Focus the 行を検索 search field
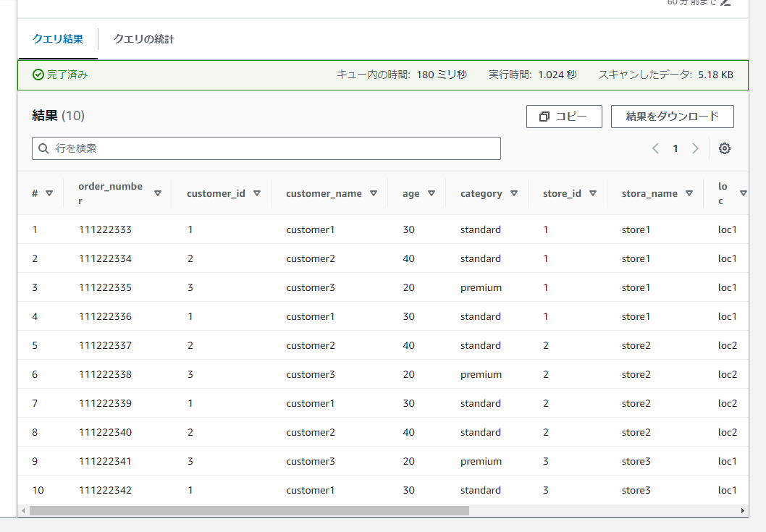 266,148
